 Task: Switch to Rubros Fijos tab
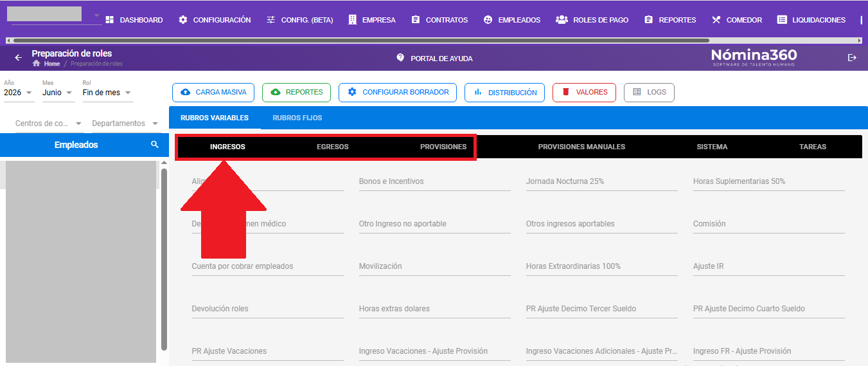pos(297,118)
